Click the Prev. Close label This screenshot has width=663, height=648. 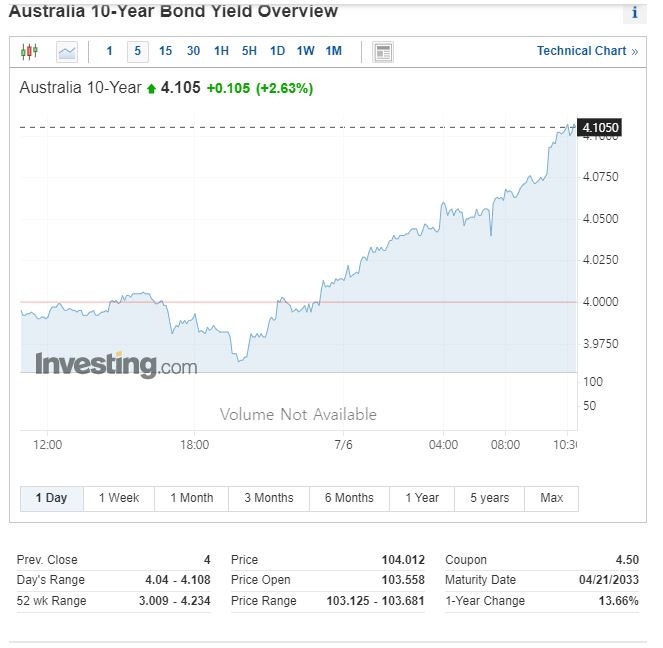47,560
